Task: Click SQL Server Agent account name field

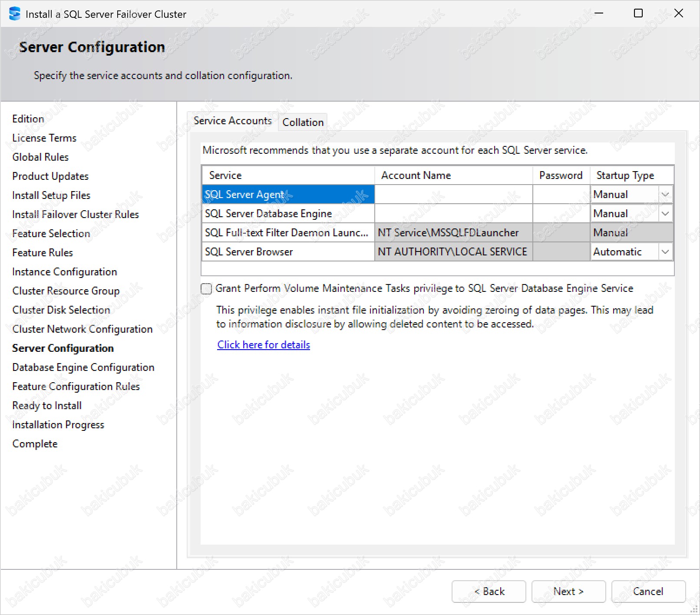Action: (x=453, y=195)
